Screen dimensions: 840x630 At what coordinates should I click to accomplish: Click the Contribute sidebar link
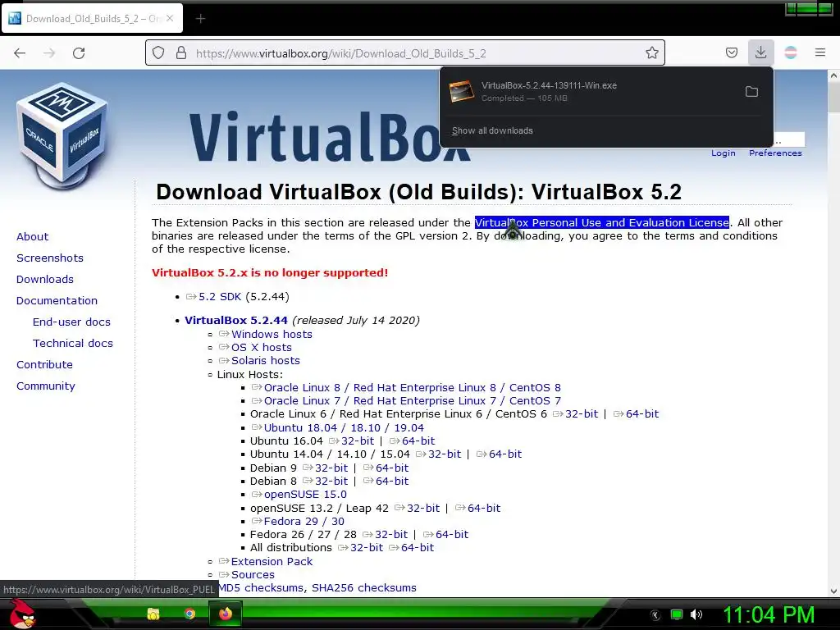(44, 365)
